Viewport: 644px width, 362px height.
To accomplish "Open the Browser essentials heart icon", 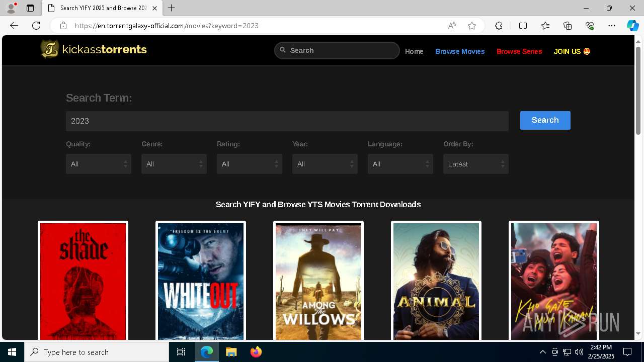I will [590, 26].
